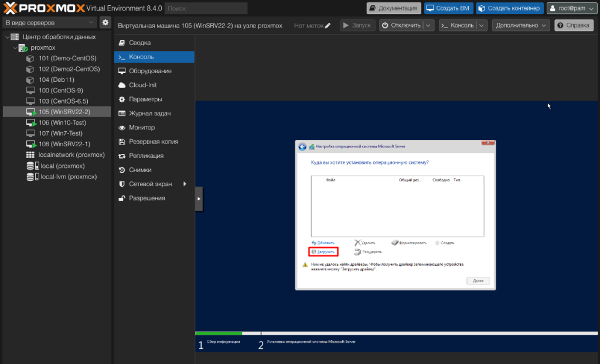Select VM 106 (Win10-Test) in tree
This screenshot has width=600, height=364.
click(62, 122)
